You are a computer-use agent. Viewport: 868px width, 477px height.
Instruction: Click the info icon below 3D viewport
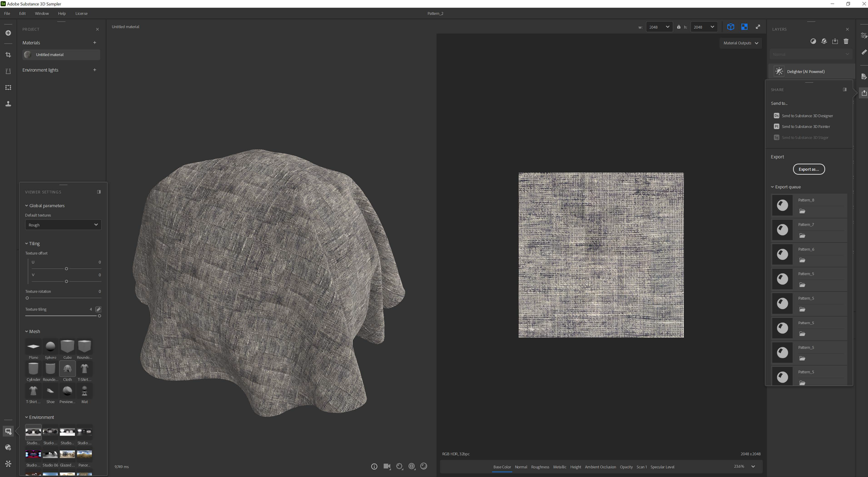click(x=374, y=466)
